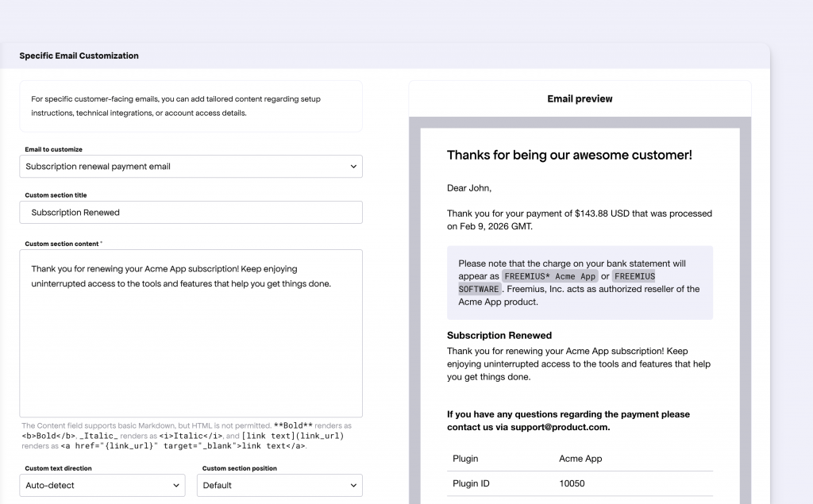
Task: Click the '10050' plugin ID value
Action: pos(572,484)
